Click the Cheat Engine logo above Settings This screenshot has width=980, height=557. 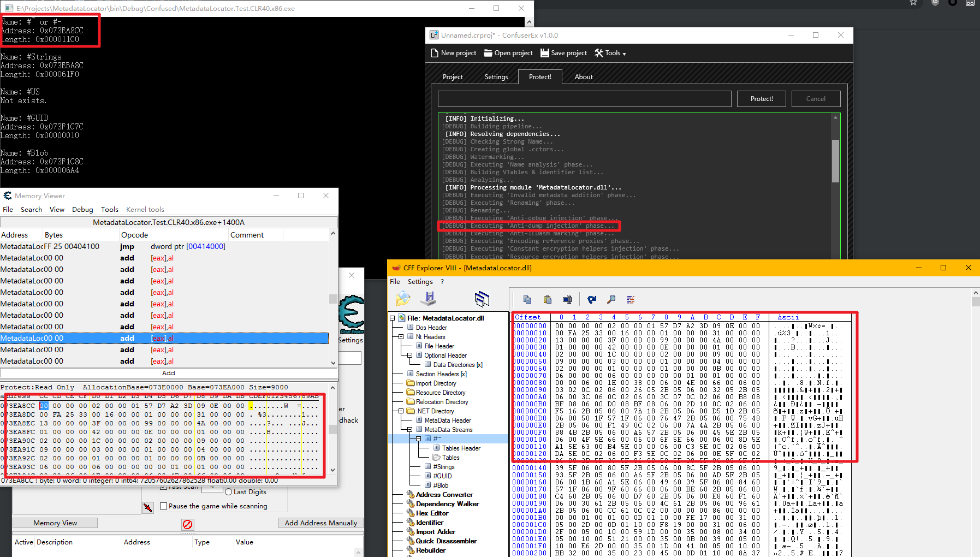(351, 315)
